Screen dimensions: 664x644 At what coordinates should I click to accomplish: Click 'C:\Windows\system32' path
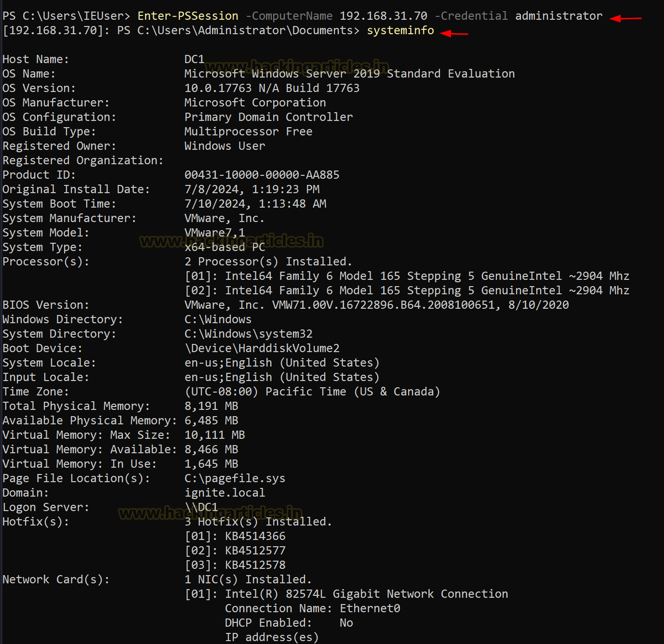tap(248, 334)
